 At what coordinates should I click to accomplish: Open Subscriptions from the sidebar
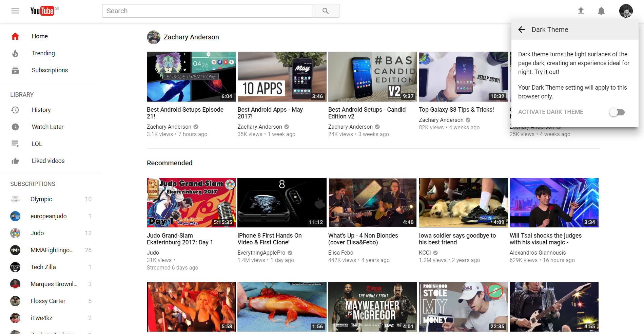click(50, 70)
